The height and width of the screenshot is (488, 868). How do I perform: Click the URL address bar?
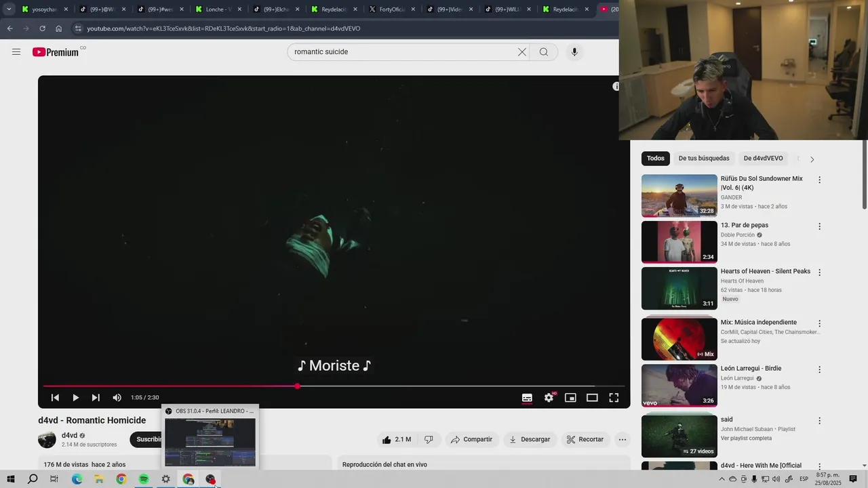click(342, 28)
